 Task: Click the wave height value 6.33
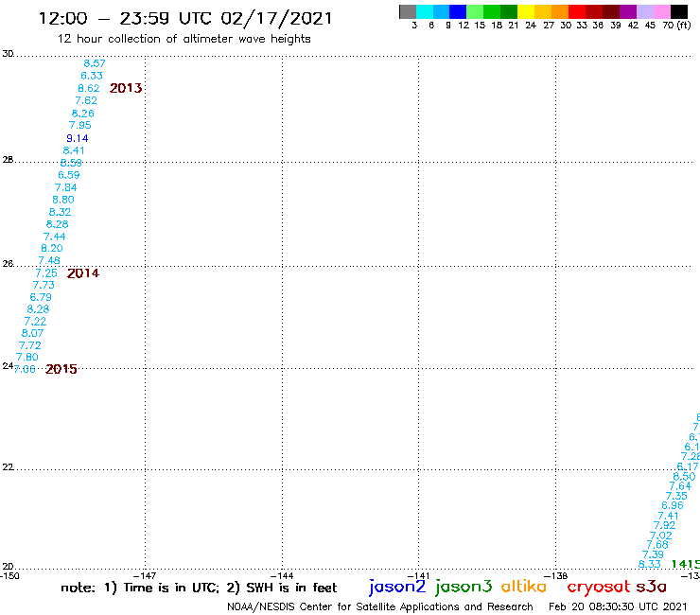(92, 76)
